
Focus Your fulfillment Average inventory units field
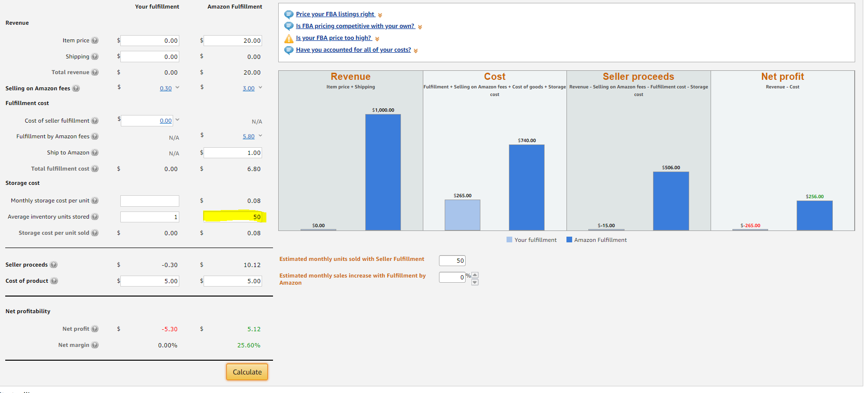(150, 217)
